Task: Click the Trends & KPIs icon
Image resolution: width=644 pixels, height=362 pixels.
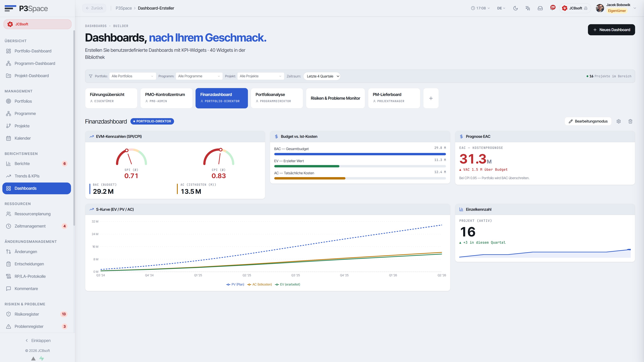Action: point(9,176)
